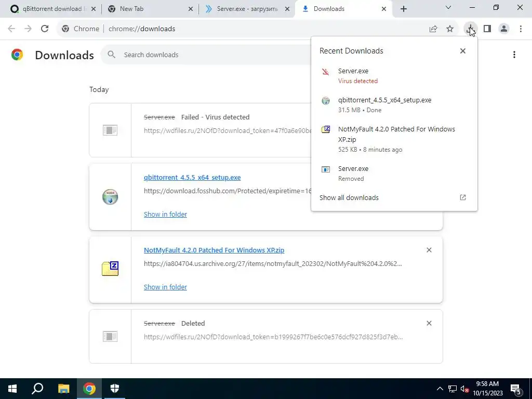532x399 pixels.
Task: Open Show all downloads external link icon
Action: click(x=463, y=197)
